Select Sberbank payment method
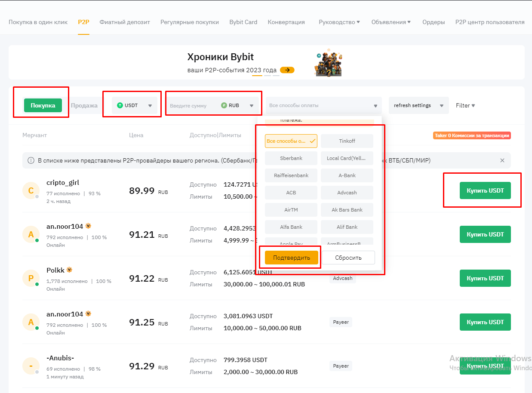This screenshot has width=532, height=393. [291, 158]
